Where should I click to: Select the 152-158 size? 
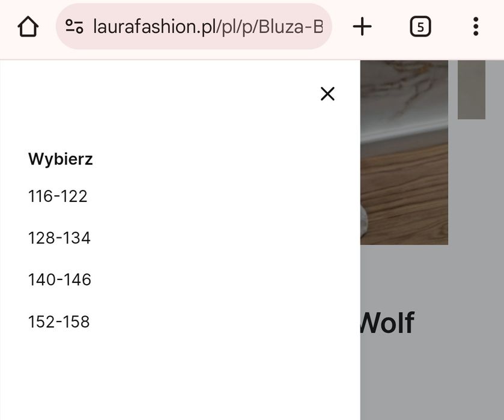coord(59,322)
